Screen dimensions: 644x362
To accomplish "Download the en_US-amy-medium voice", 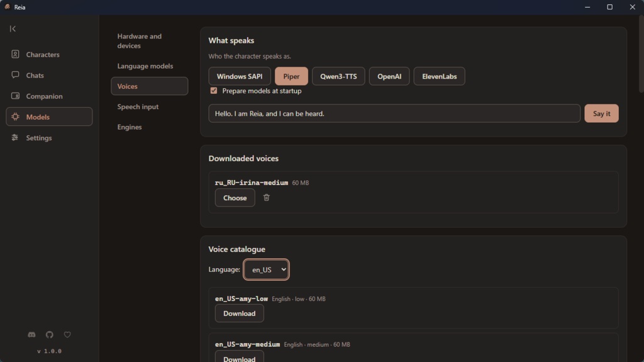I will tap(240, 357).
